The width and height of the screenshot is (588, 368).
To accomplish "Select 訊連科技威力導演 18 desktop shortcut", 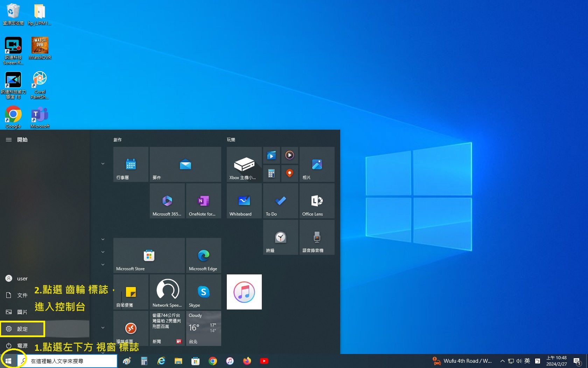I will [x=13, y=86].
